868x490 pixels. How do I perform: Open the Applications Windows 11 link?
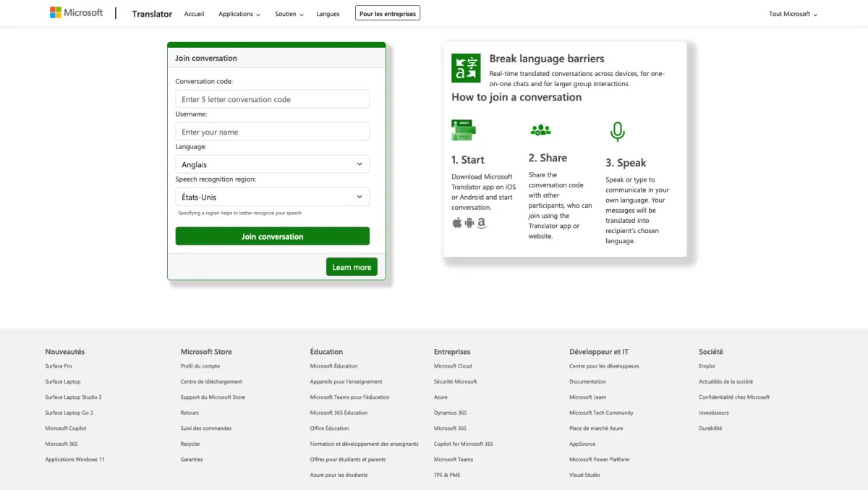coord(75,460)
